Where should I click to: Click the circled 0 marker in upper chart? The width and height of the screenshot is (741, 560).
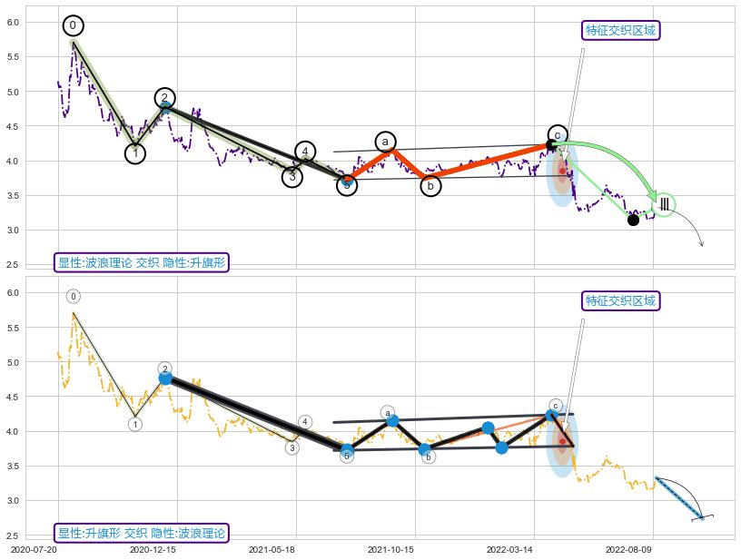(73, 25)
